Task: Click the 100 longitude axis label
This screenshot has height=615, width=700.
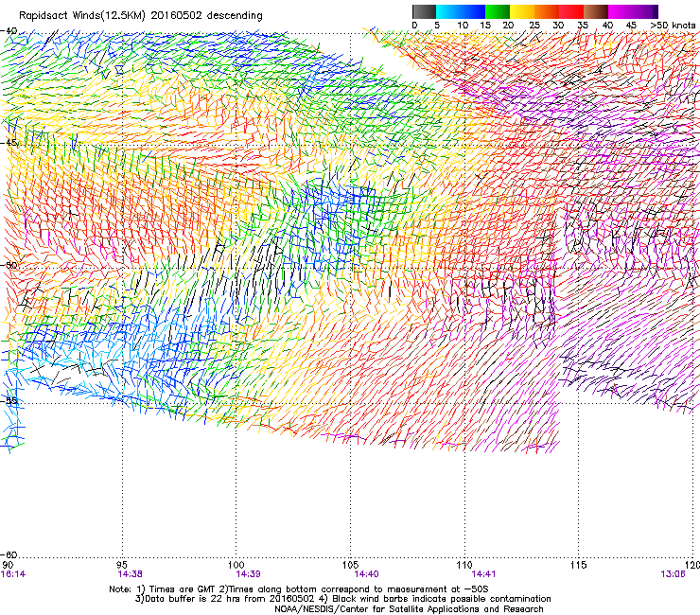Action: pos(236,566)
